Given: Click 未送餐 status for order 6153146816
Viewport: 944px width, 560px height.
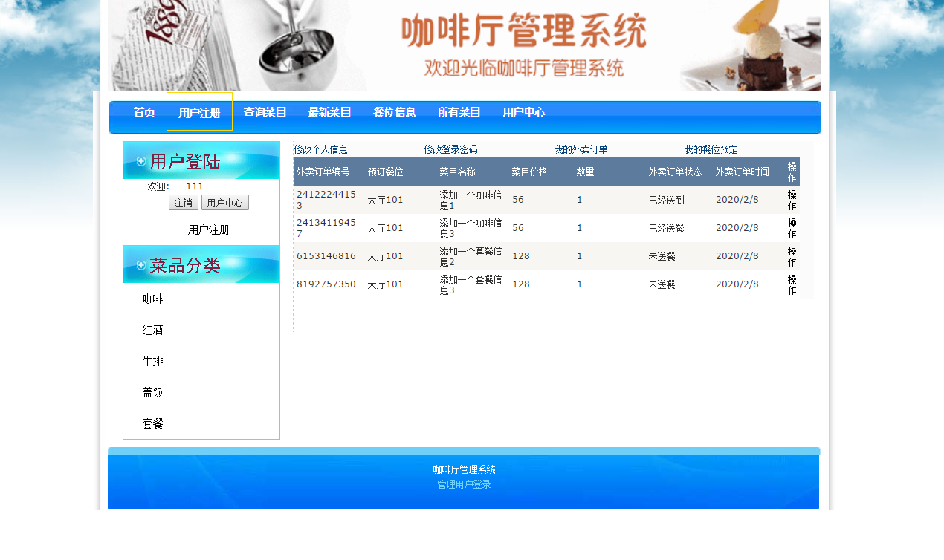Looking at the screenshot, I should 662,256.
